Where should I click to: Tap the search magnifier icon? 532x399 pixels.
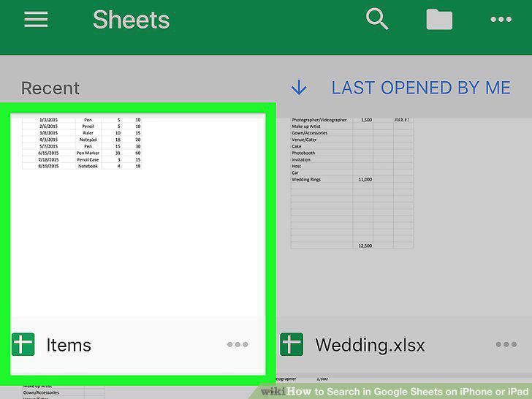pos(377,19)
